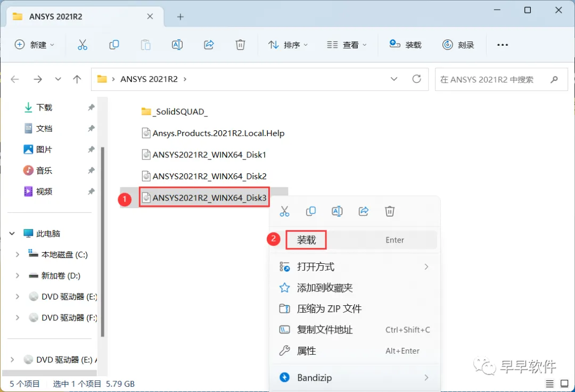The image size is (575, 392).
Task: Expand DVD 驱动器 (E:) under 此电脑
Action: click(x=17, y=296)
